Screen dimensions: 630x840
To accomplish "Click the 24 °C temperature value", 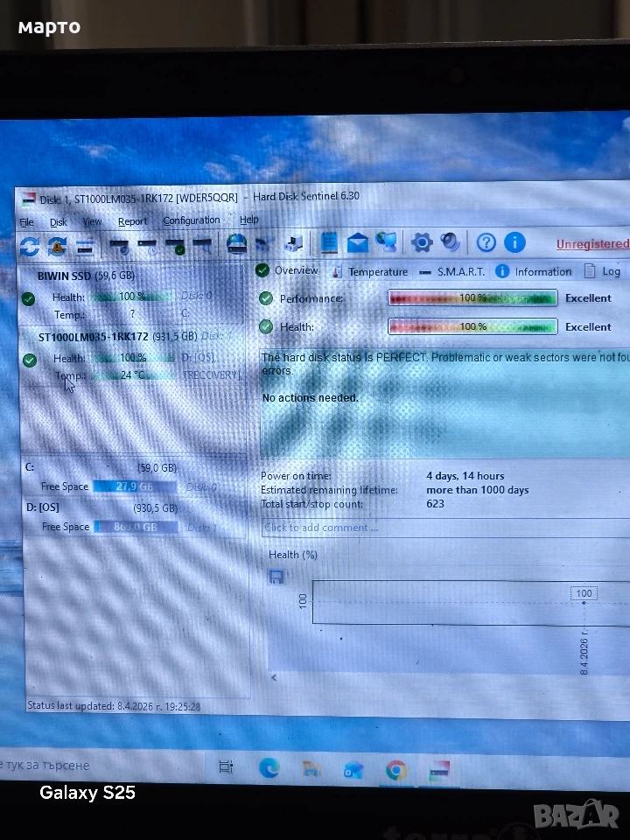I will pos(132,375).
